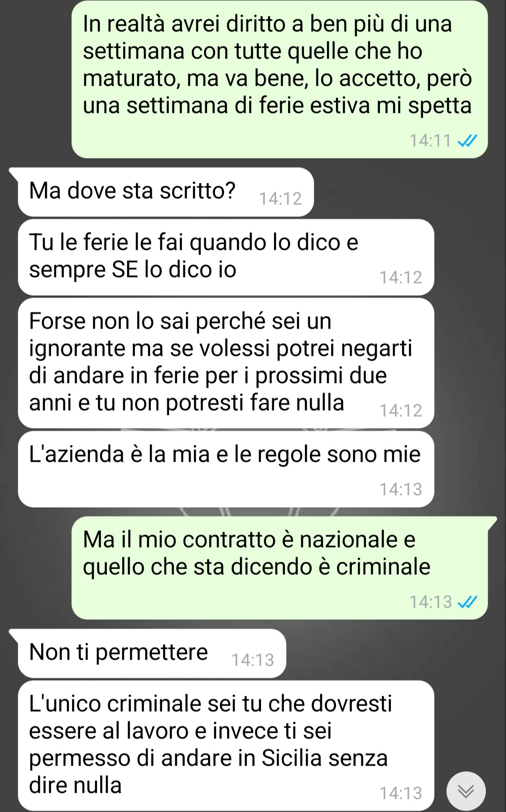Tap the scroll-to-bottom double chevron button
This screenshot has height=812, width=506.
tap(466, 791)
